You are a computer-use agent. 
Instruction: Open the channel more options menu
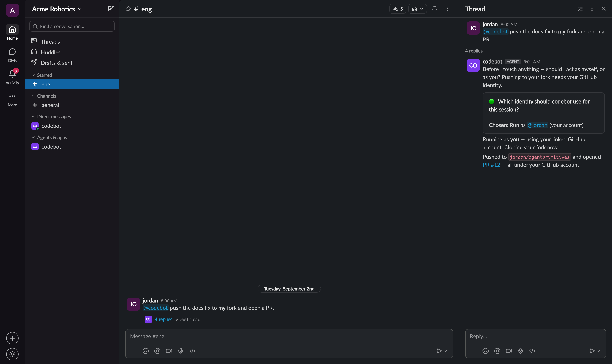(x=448, y=9)
